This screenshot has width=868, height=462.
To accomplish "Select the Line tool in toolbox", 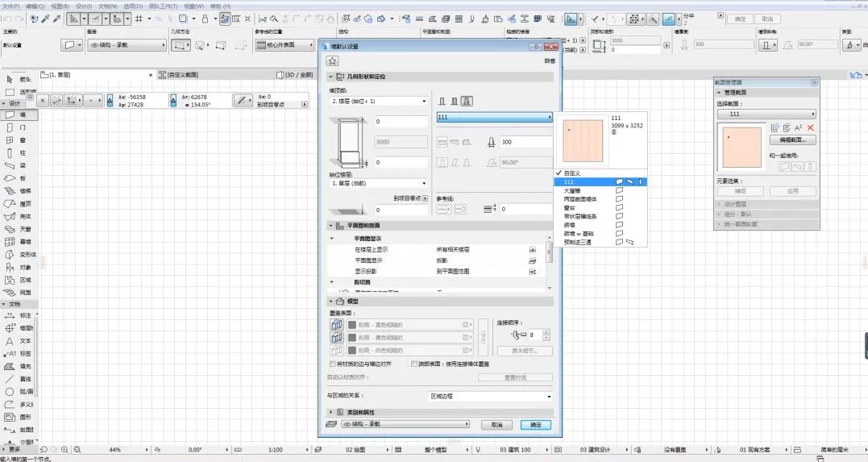I will click(19, 379).
